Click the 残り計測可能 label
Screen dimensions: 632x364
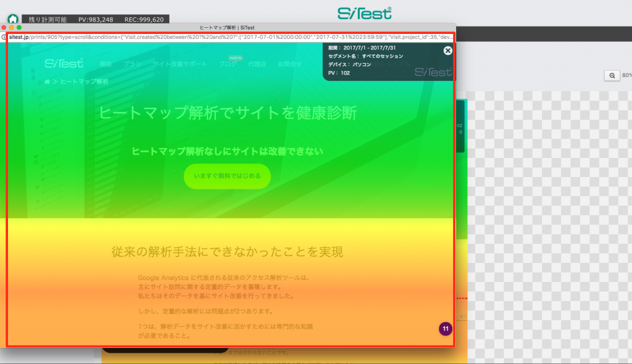pos(48,19)
